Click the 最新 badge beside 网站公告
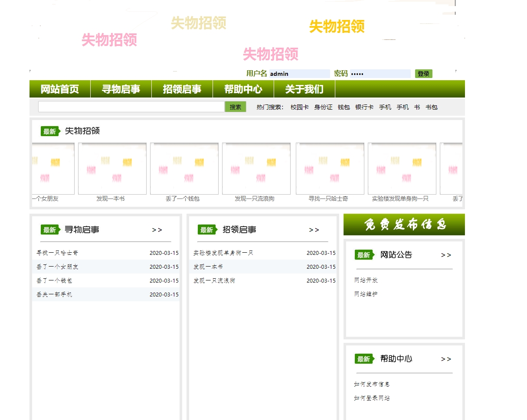 tap(363, 255)
